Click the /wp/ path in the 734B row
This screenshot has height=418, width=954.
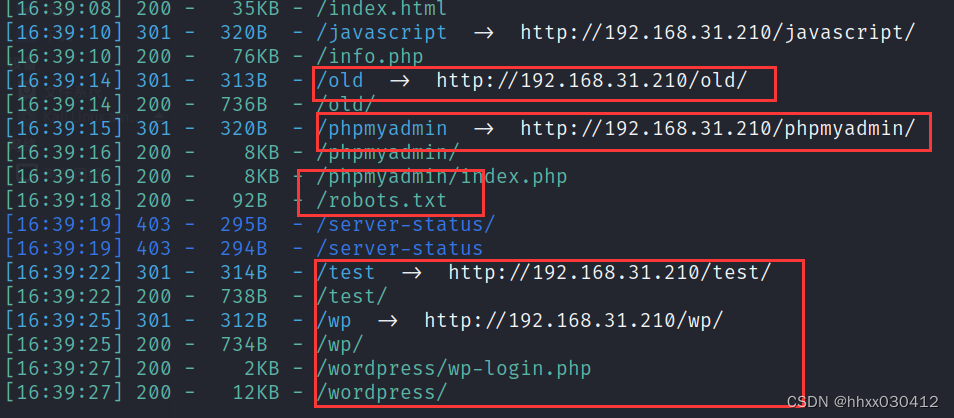[x=339, y=345]
